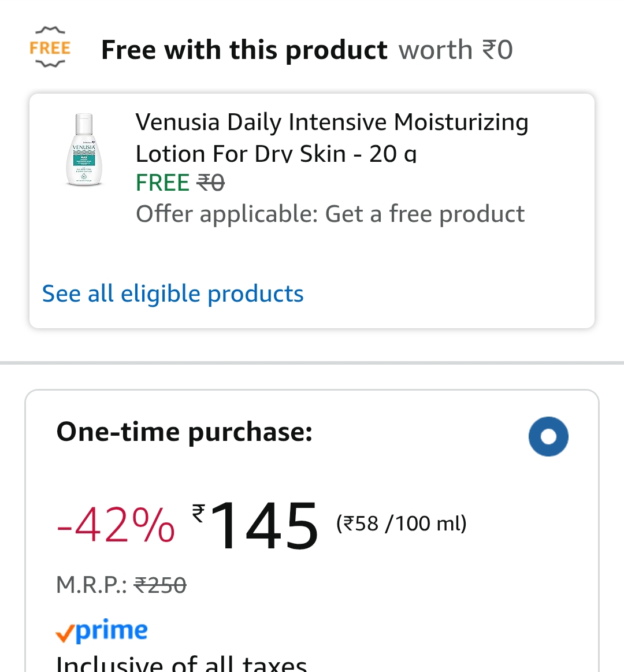Tap the One-time purchase label
The width and height of the screenshot is (624, 672).
pyautogui.click(x=184, y=432)
